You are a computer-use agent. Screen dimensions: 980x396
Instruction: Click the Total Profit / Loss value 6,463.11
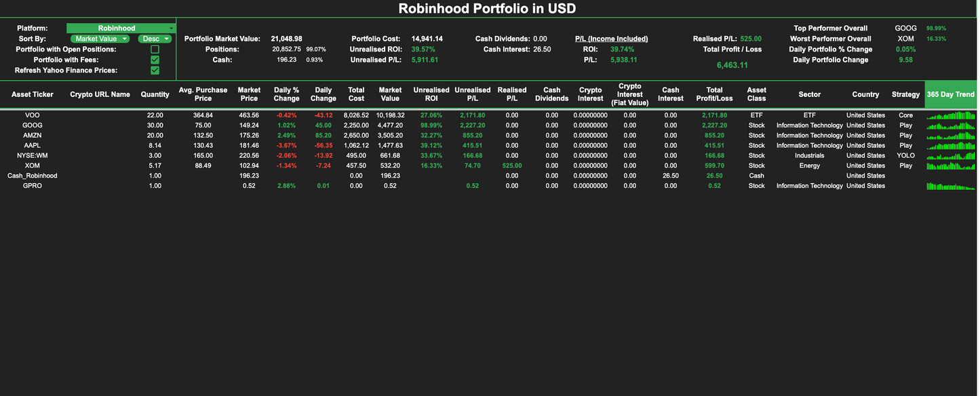coord(732,65)
